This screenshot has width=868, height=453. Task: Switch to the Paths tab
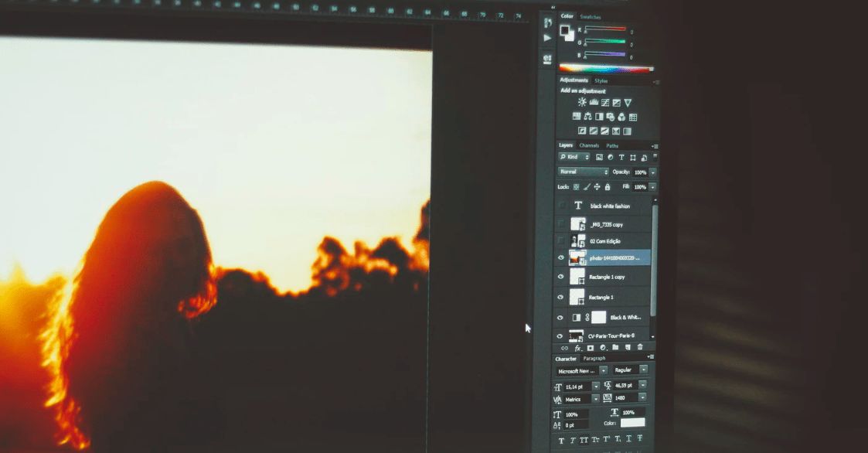tap(612, 146)
